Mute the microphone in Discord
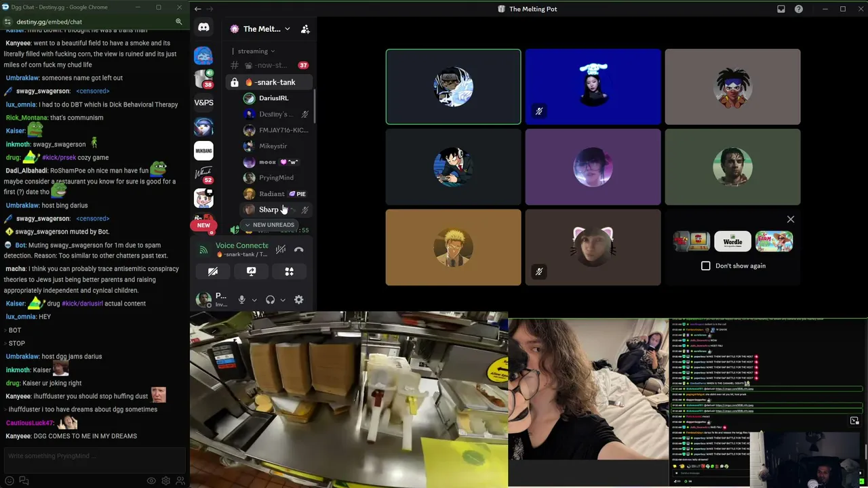 click(x=241, y=300)
